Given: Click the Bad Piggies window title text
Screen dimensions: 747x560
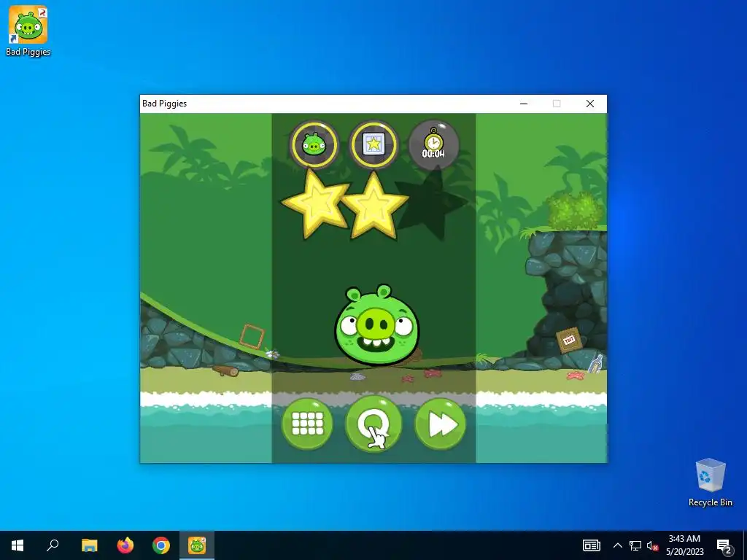Looking at the screenshot, I should click(x=164, y=104).
